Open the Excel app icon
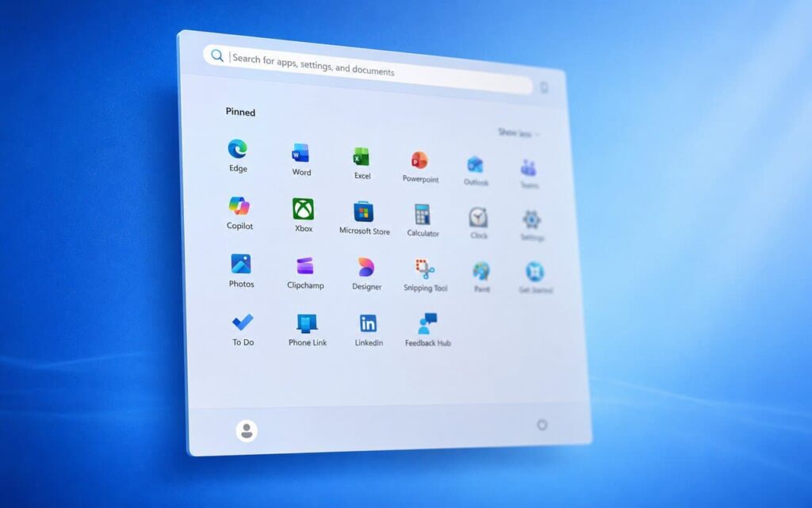The height and width of the screenshot is (508, 812). [362, 157]
